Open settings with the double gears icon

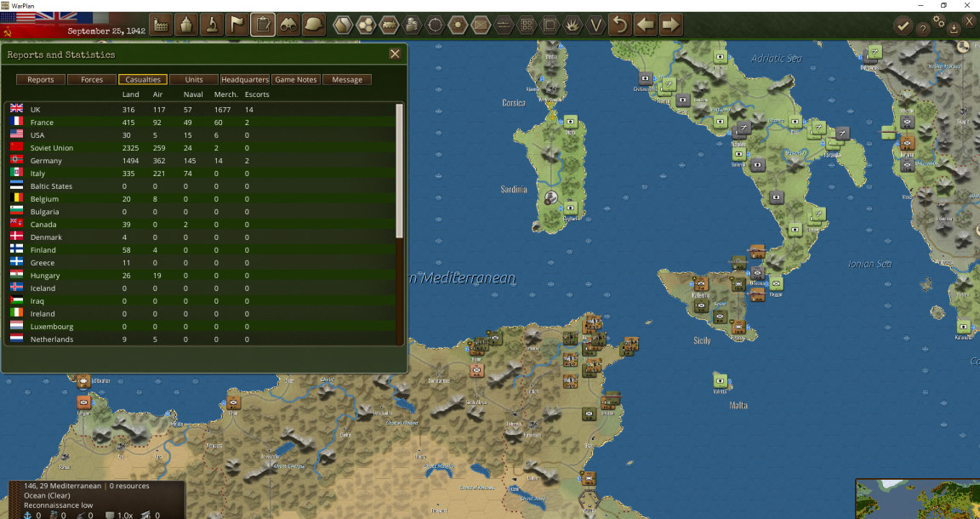938,20
